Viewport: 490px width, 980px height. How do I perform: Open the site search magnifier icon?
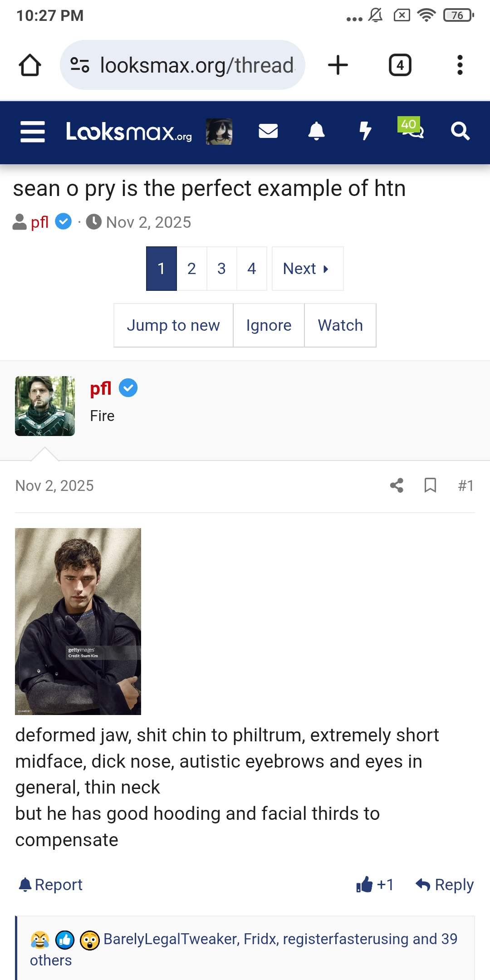[x=460, y=131]
